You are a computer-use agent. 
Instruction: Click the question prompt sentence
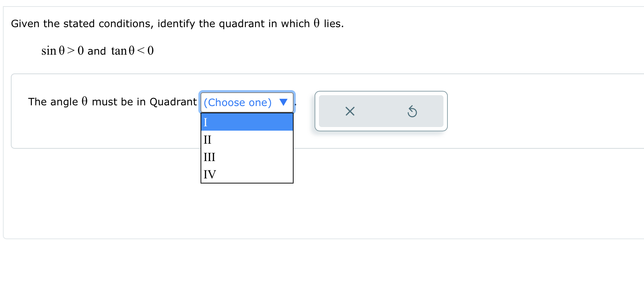coord(177,23)
